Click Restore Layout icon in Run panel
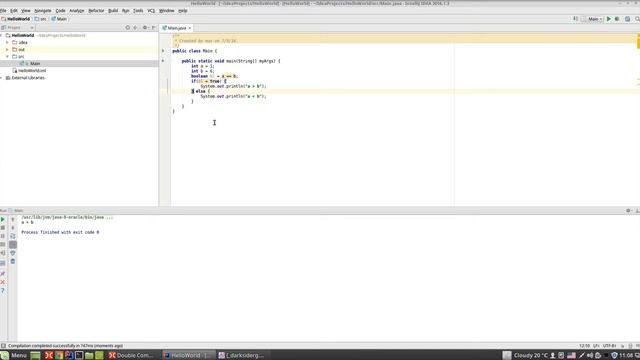 point(3,263)
